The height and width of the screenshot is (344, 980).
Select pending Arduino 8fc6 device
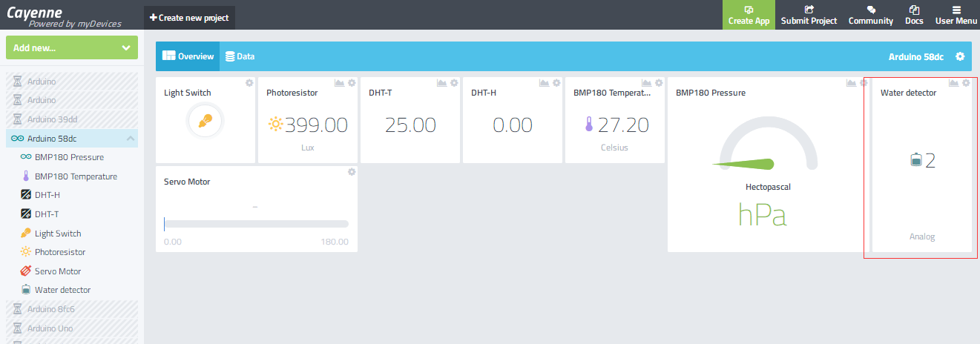point(72,309)
